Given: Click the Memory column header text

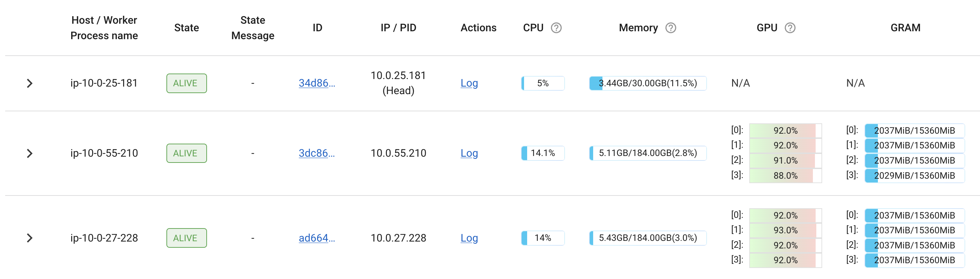Looking at the screenshot, I should (638, 28).
